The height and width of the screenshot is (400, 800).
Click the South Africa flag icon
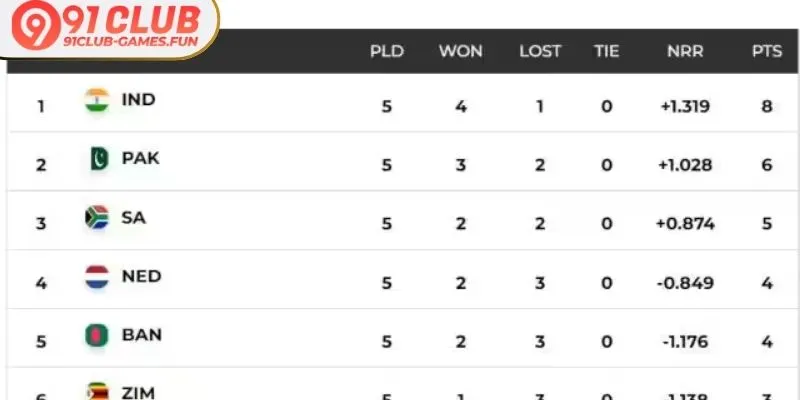pos(97,218)
